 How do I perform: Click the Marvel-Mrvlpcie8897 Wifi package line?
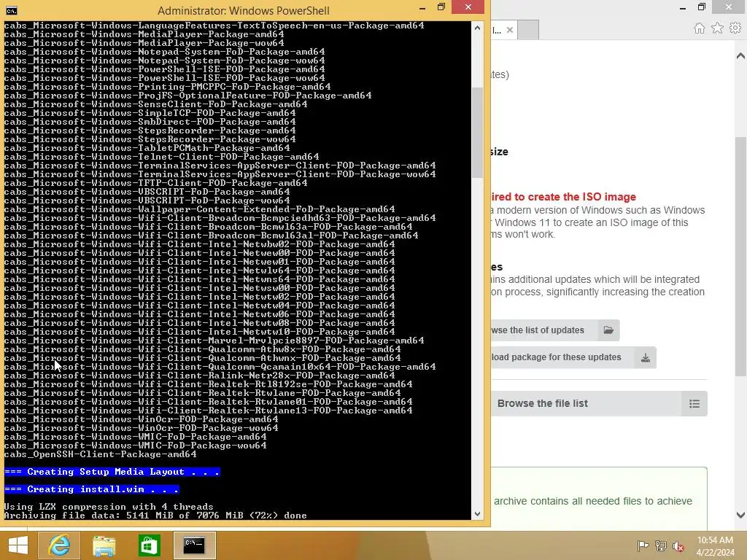[214, 341]
